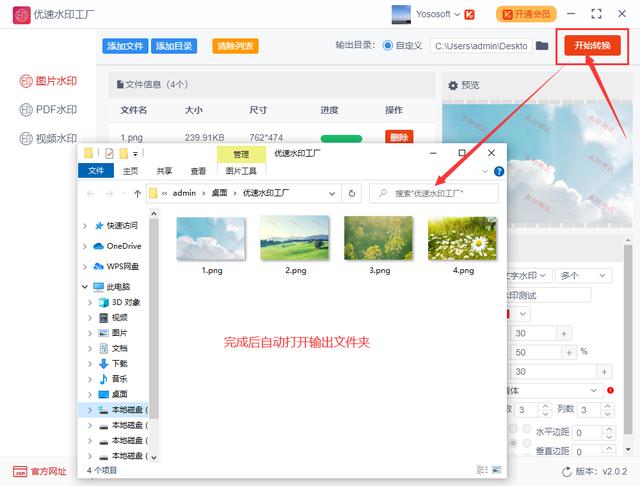Click the red warning dot beside font dropdown
The width and height of the screenshot is (640, 486).
click(x=610, y=391)
